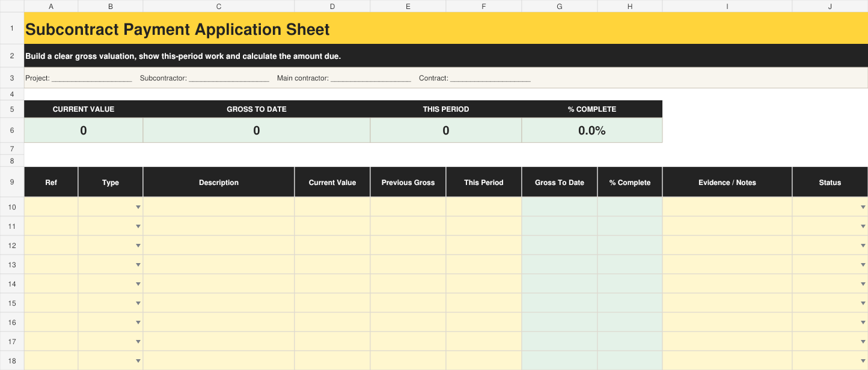The image size is (868, 370).
Task: Open the Type dropdown in row 18
Action: point(138,361)
